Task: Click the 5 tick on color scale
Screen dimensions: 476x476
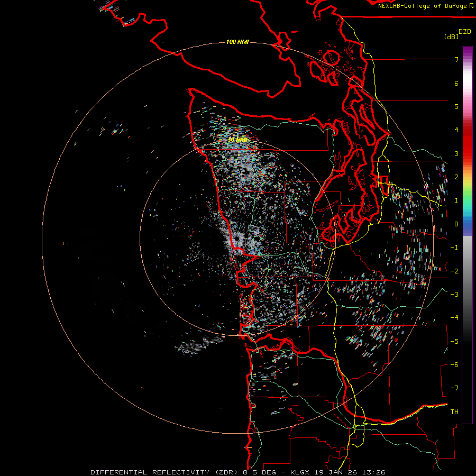Action: click(x=456, y=106)
